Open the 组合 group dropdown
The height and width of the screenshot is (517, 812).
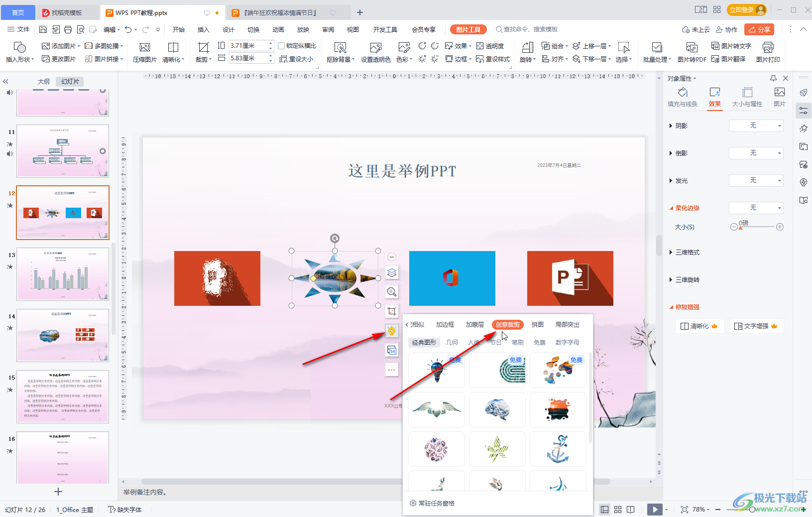tap(555, 46)
